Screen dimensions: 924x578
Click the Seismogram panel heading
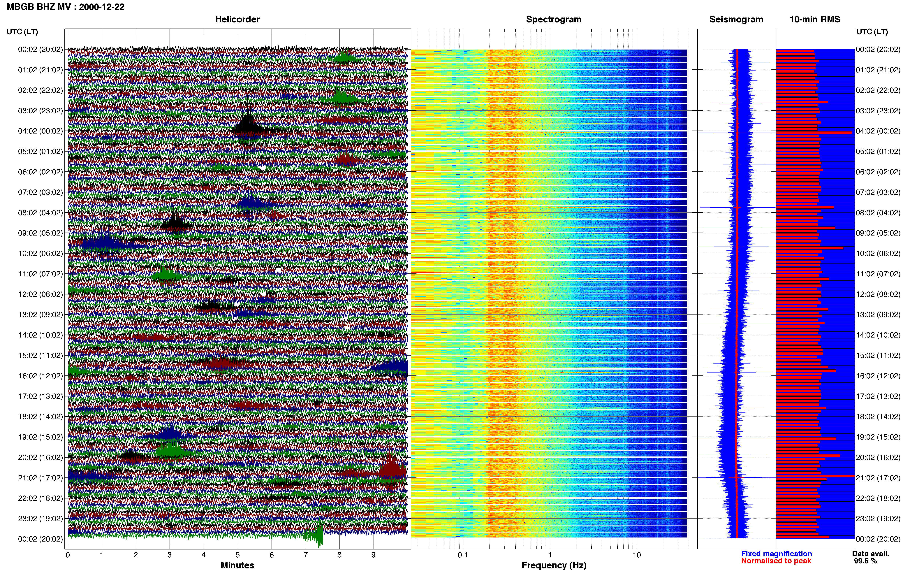(736, 20)
